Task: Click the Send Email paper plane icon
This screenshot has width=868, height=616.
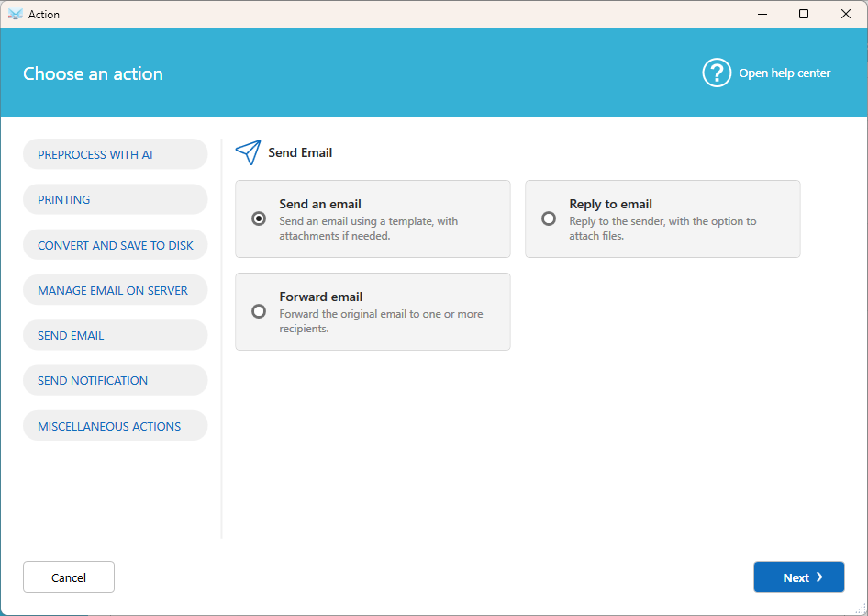Action: pos(248,152)
